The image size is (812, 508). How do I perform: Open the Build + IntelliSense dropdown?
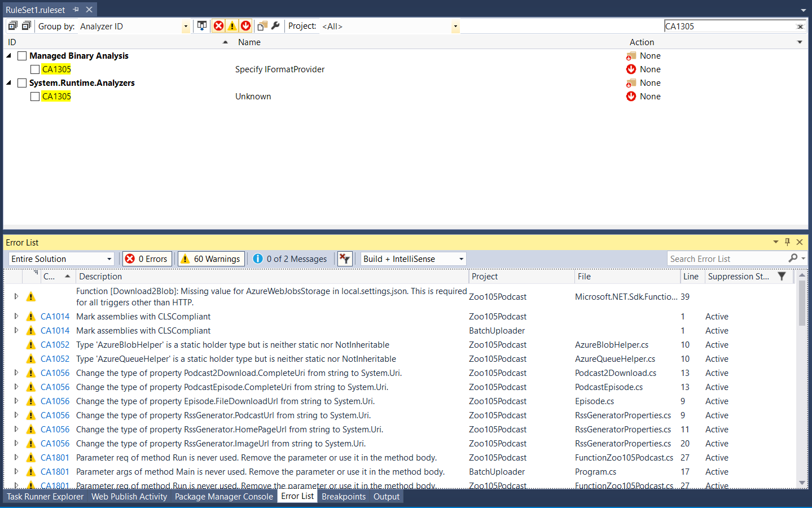click(461, 259)
